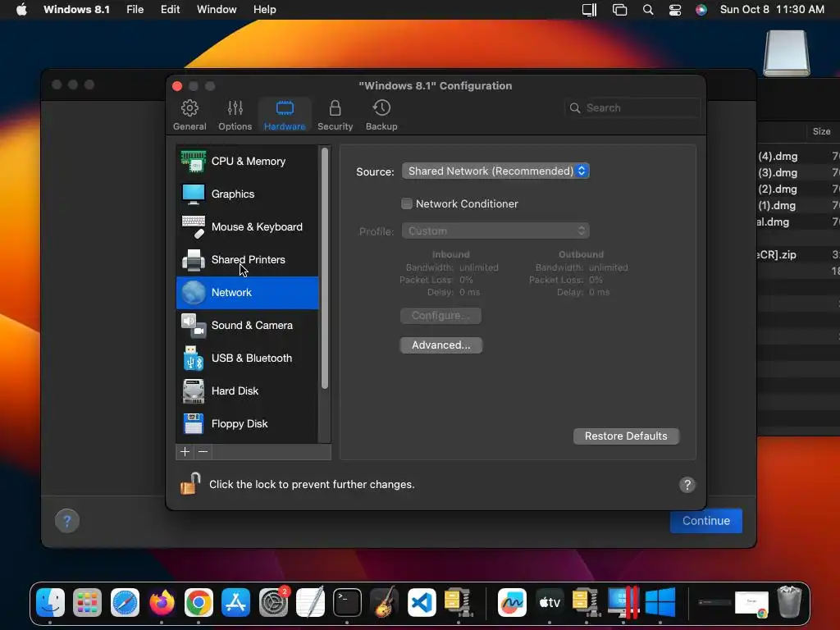Click the lock icon to prevent changes
The height and width of the screenshot is (630, 840).
(190, 484)
